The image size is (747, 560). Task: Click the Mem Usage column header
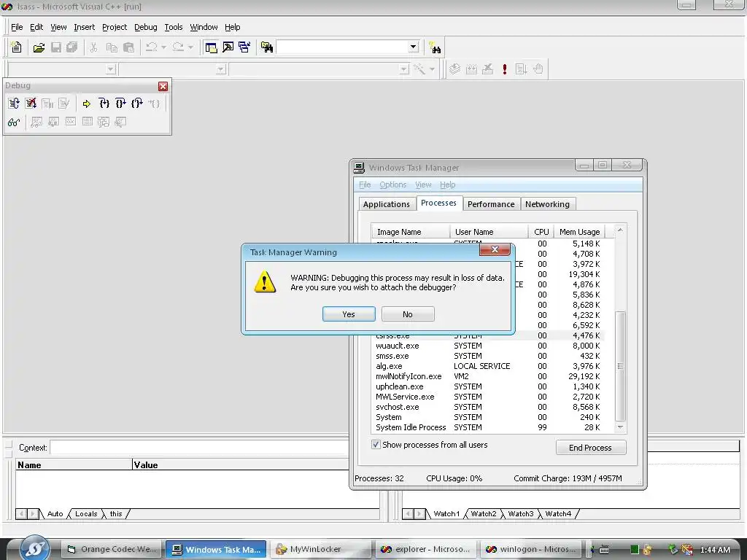[x=579, y=232]
